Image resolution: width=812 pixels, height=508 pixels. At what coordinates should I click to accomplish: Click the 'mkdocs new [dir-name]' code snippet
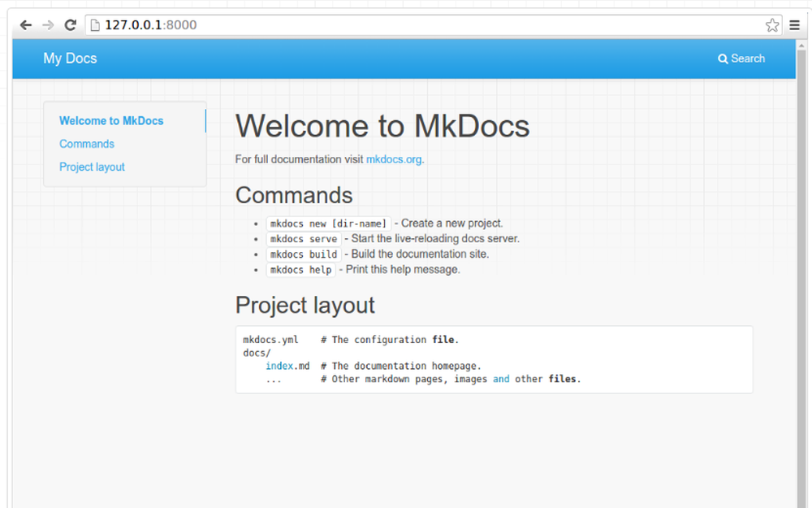[x=328, y=224]
